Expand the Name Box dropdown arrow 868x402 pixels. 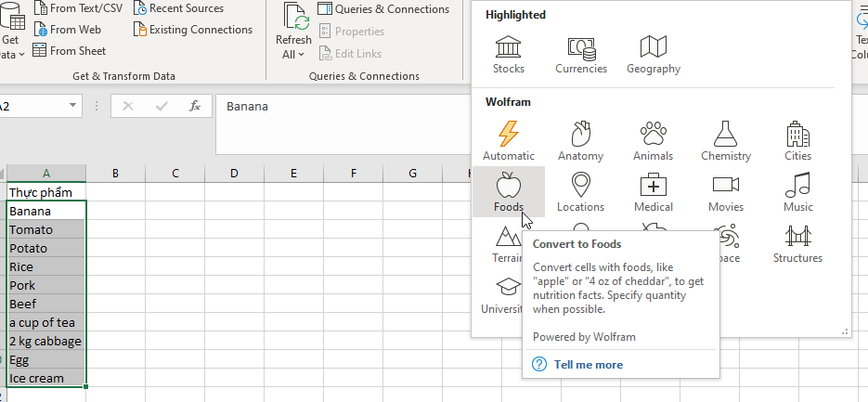[72, 106]
